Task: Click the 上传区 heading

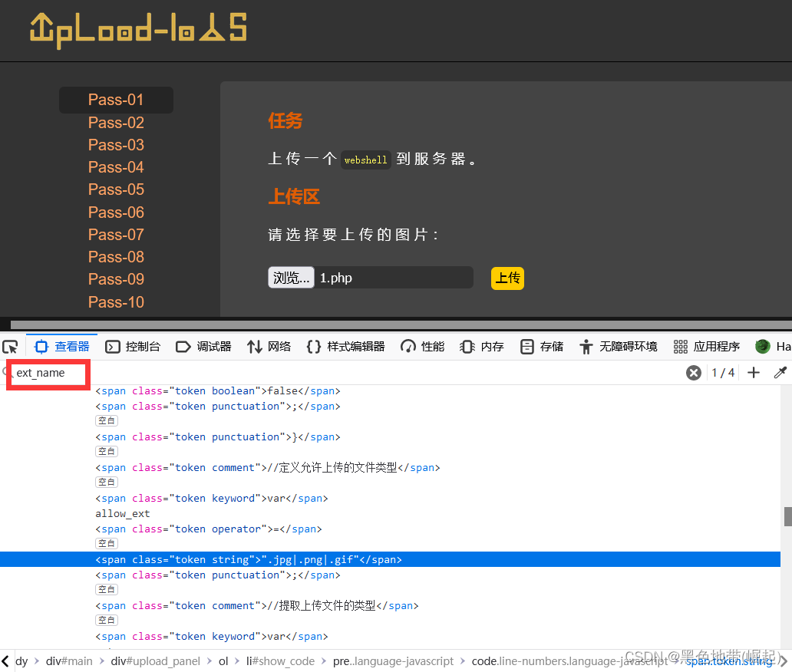Action: click(x=294, y=196)
